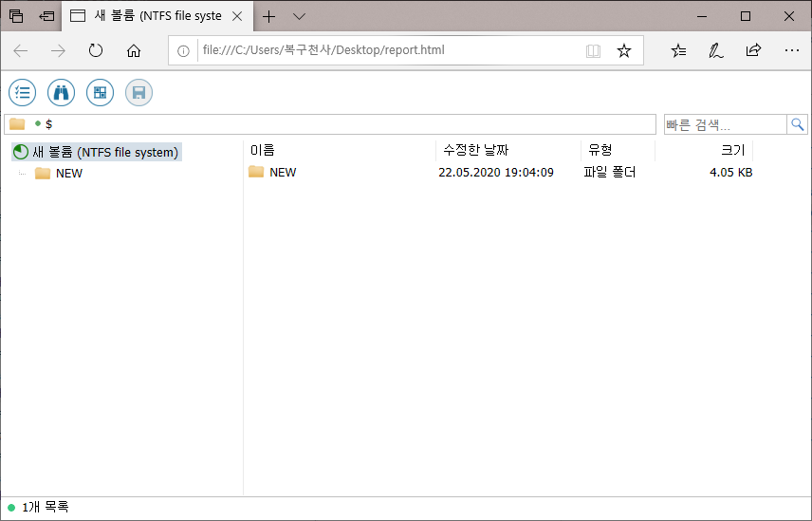The height and width of the screenshot is (521, 812).
Task: Refresh the report.html page
Action: (x=95, y=51)
